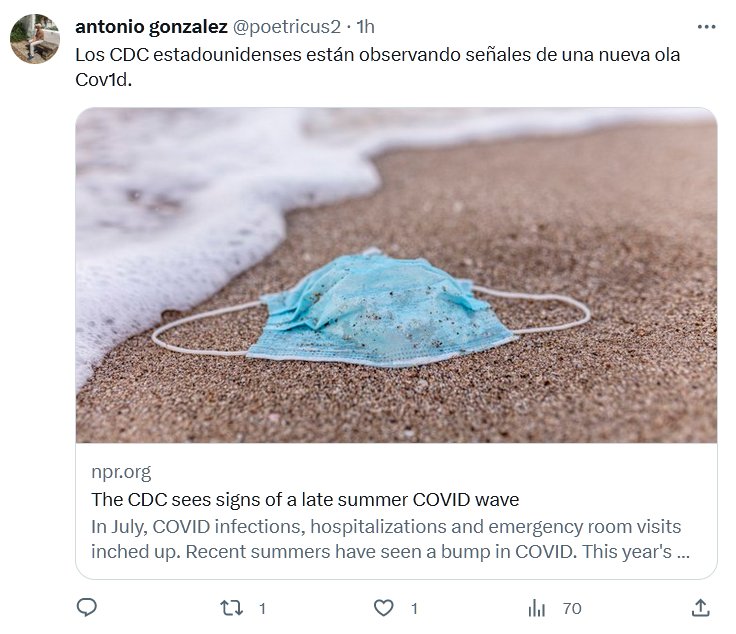
Task: Like the post with the heart icon
Action: tap(383, 608)
